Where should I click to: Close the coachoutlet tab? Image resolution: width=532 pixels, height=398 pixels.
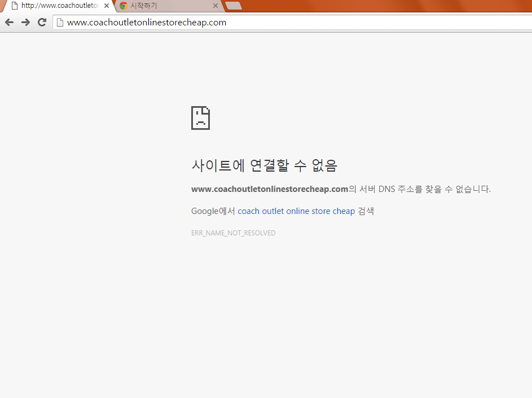[107, 6]
